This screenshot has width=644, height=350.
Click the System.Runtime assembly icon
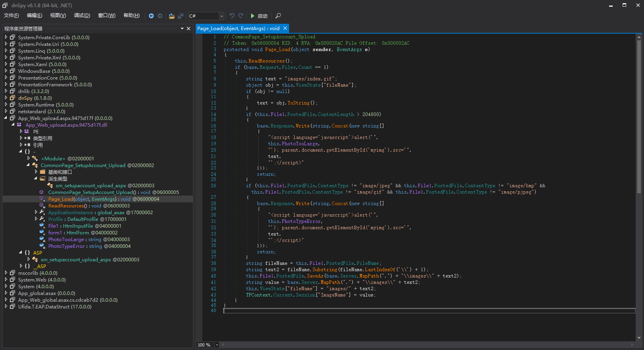point(13,105)
